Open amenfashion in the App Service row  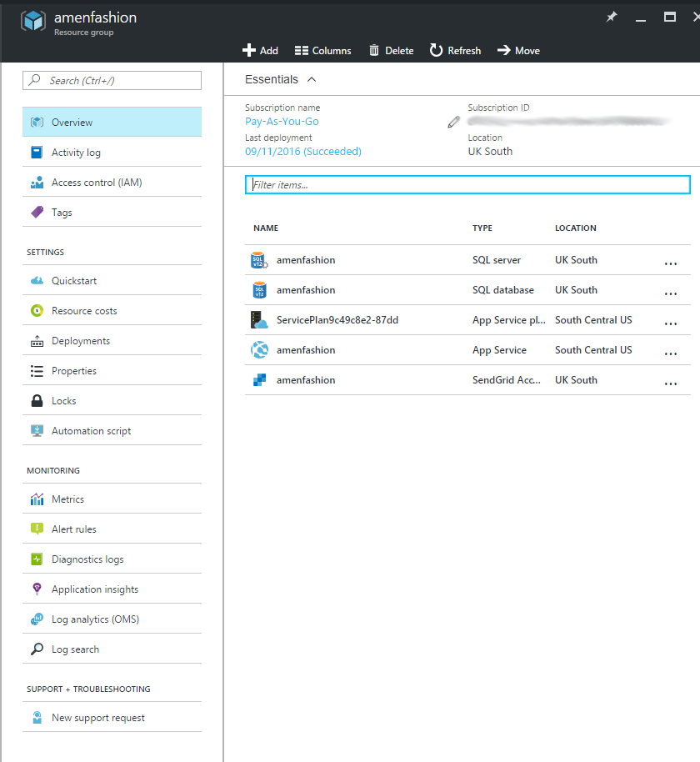click(306, 350)
